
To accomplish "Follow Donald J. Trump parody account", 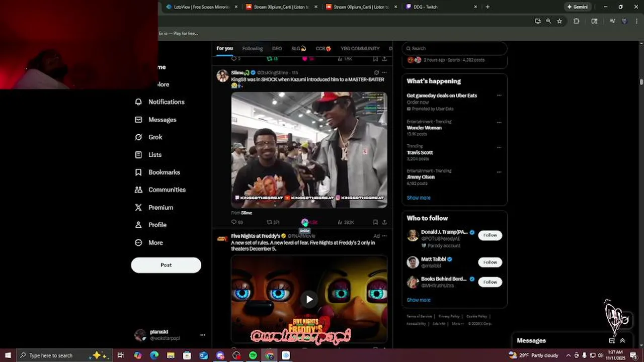I will click(490, 235).
